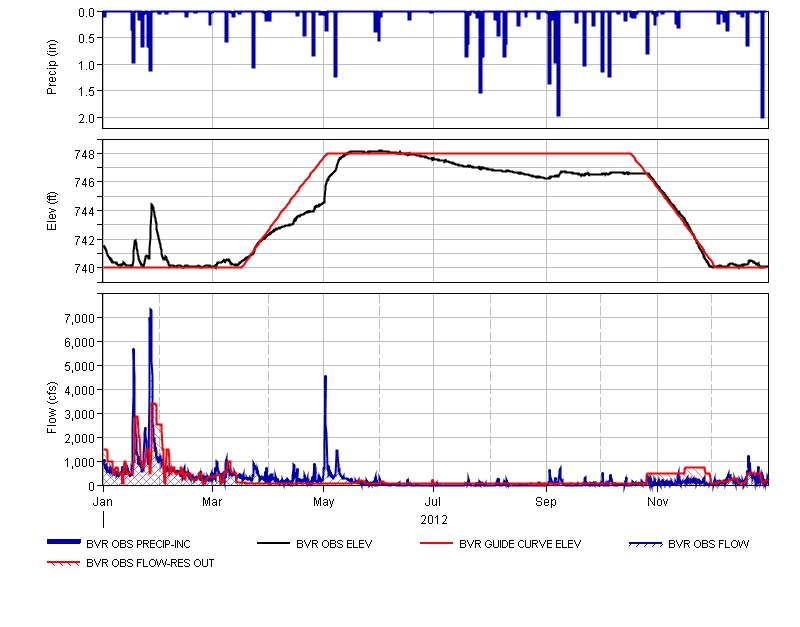This screenshot has height=627, width=800.
Task: Click the May label on time axis
Action: click(323, 501)
